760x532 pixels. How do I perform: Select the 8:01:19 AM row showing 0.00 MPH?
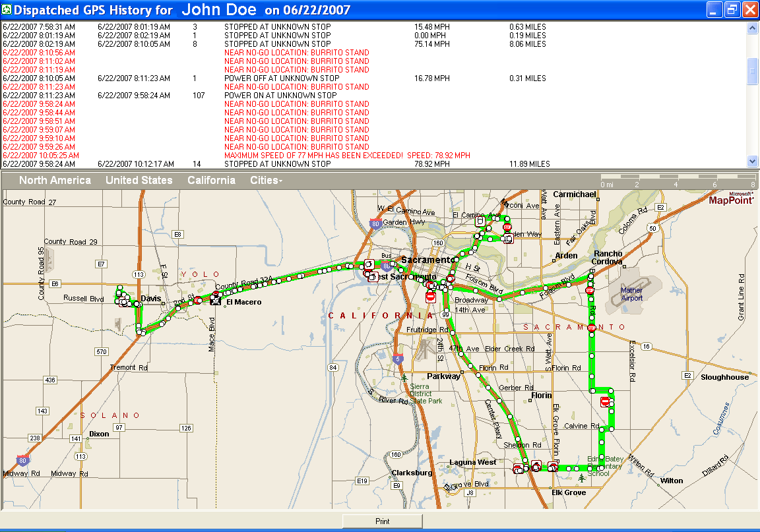pos(274,36)
